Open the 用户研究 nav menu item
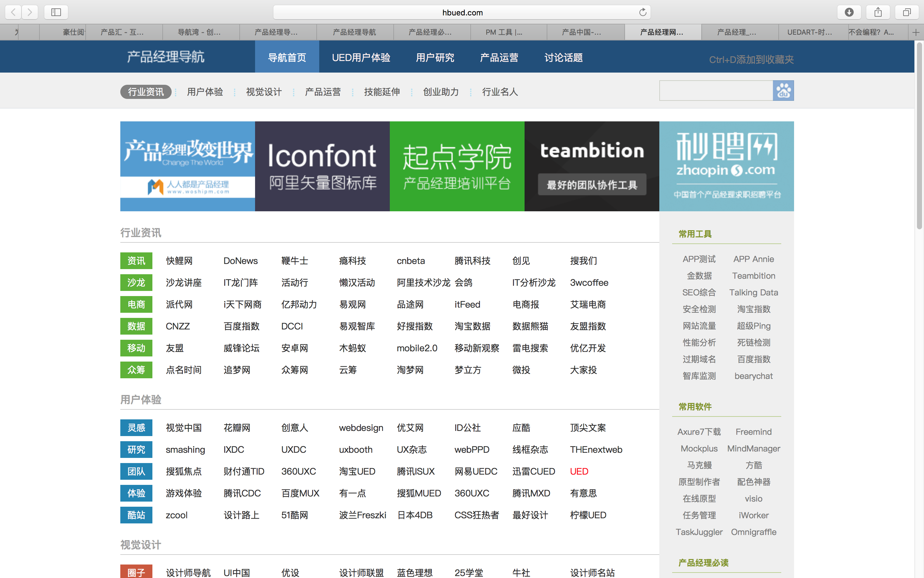924x578 pixels. click(x=435, y=57)
